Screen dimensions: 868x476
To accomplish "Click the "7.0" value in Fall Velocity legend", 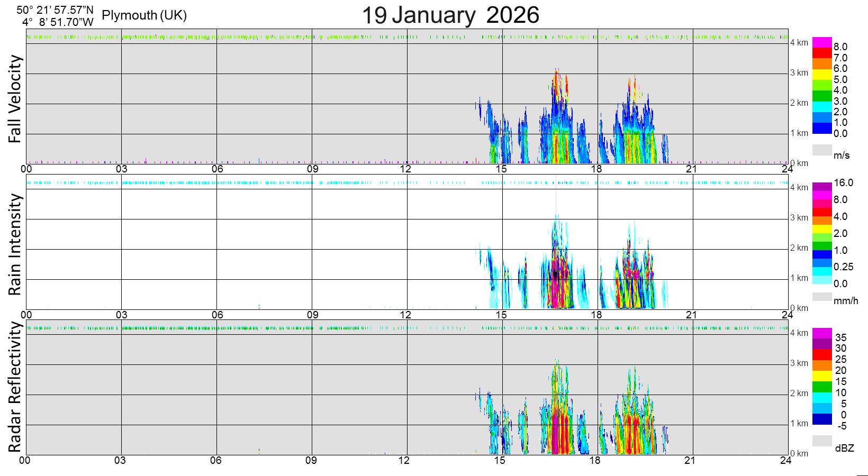I will tap(840, 58).
